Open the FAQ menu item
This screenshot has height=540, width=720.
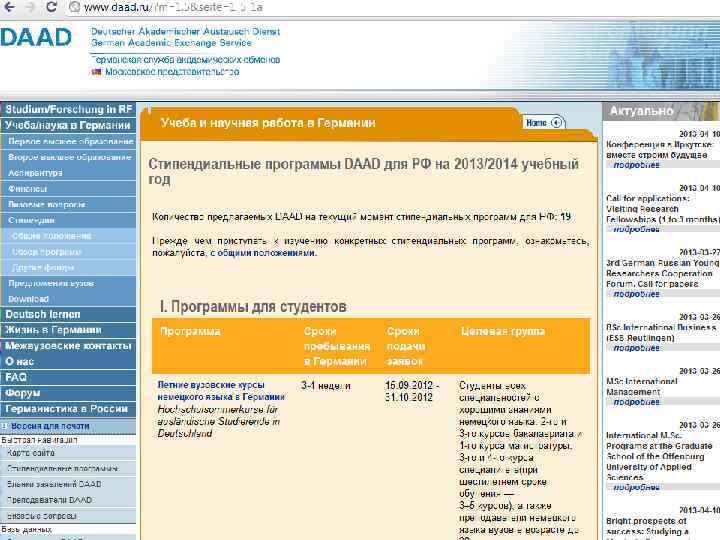tap(68, 377)
